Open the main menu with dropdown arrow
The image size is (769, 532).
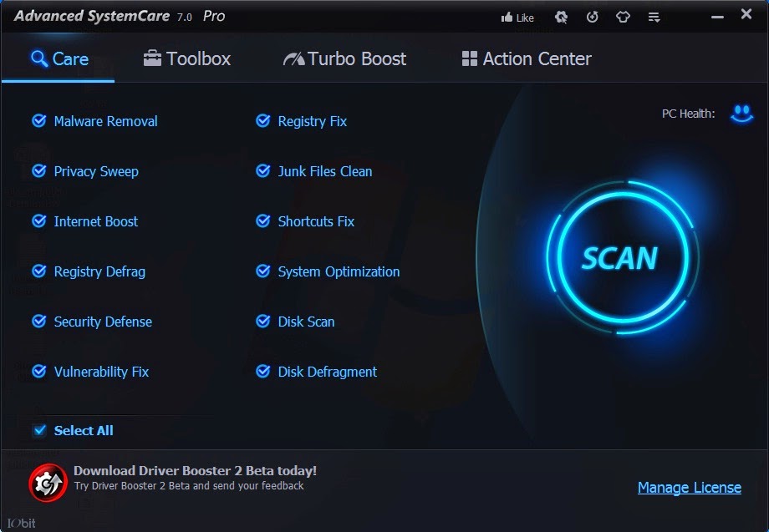(653, 16)
